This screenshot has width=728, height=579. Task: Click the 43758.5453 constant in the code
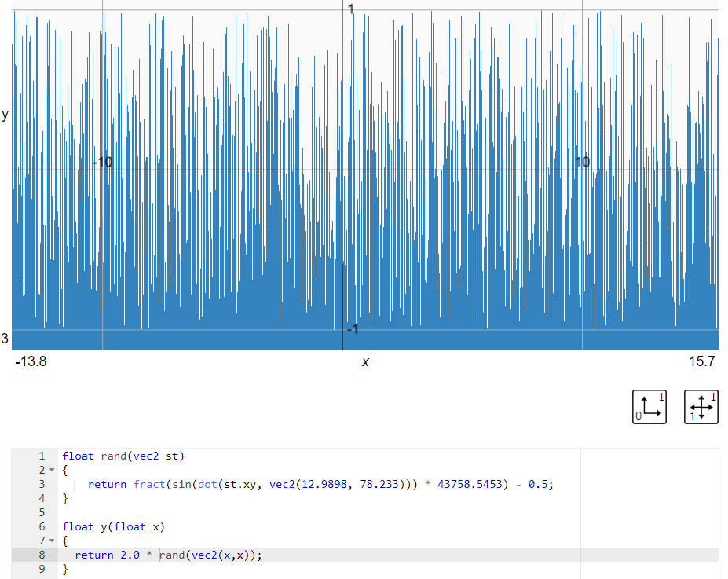pyautogui.click(x=470, y=484)
